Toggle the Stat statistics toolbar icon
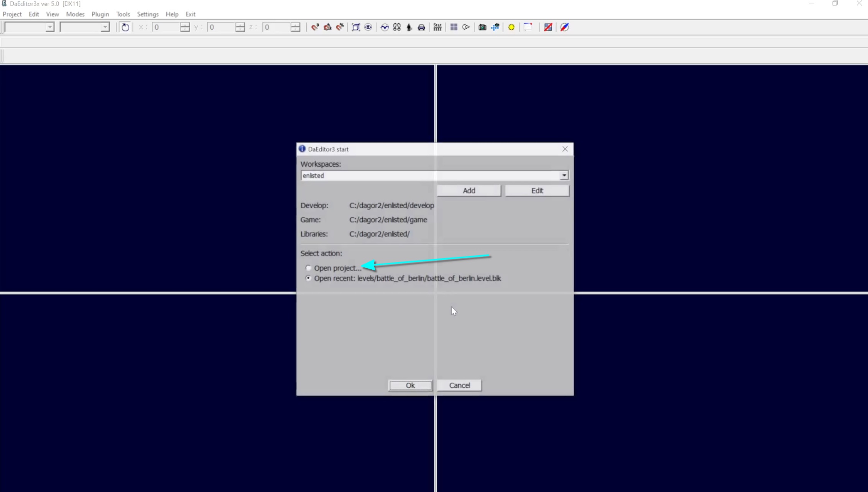Screen dimensions: 868x492 tap(437, 27)
